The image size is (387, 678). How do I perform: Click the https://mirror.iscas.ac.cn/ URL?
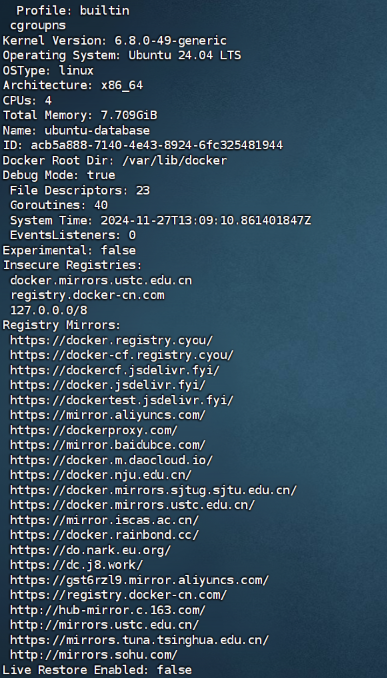click(104, 520)
